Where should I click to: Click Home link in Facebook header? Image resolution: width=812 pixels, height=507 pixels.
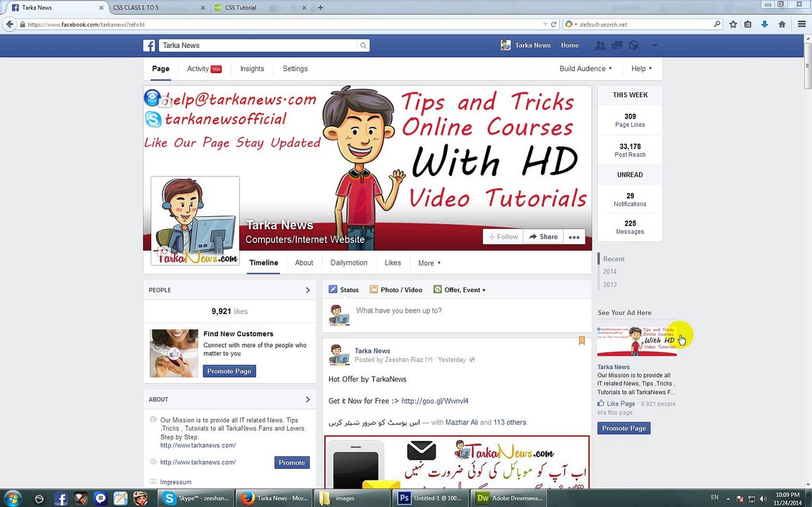[570, 46]
